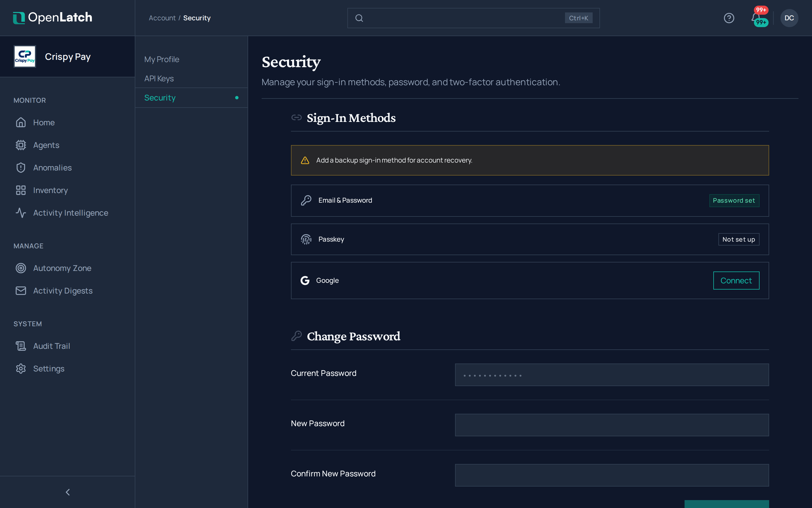Click the green 99+ notification badge
Viewport: 812px width, 508px height.
(761, 23)
